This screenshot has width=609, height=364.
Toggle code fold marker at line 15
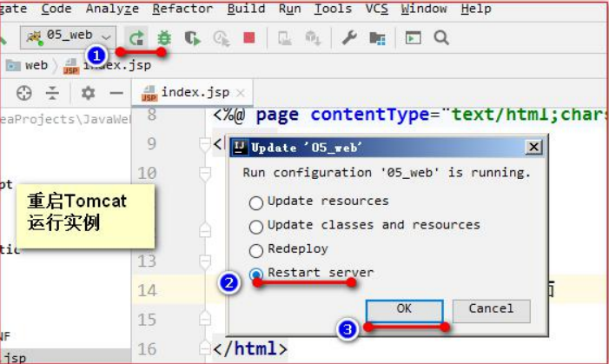205,320
